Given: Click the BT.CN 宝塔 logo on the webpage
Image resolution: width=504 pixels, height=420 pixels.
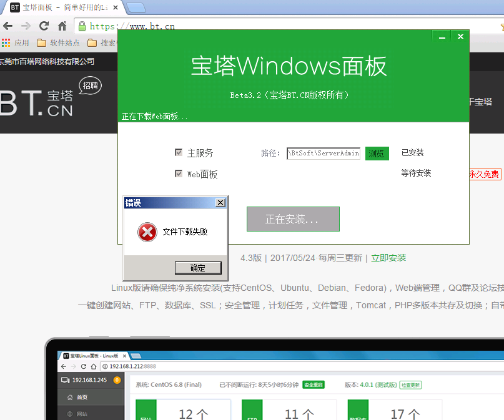Looking at the screenshot, I should [36, 102].
